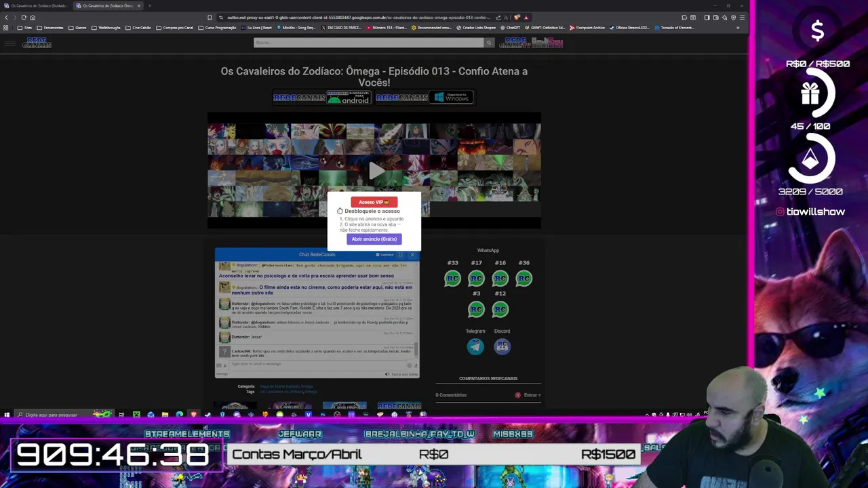Viewport: 868px width, 488px height.
Task: Close the active browser tab
Action: point(139,5)
